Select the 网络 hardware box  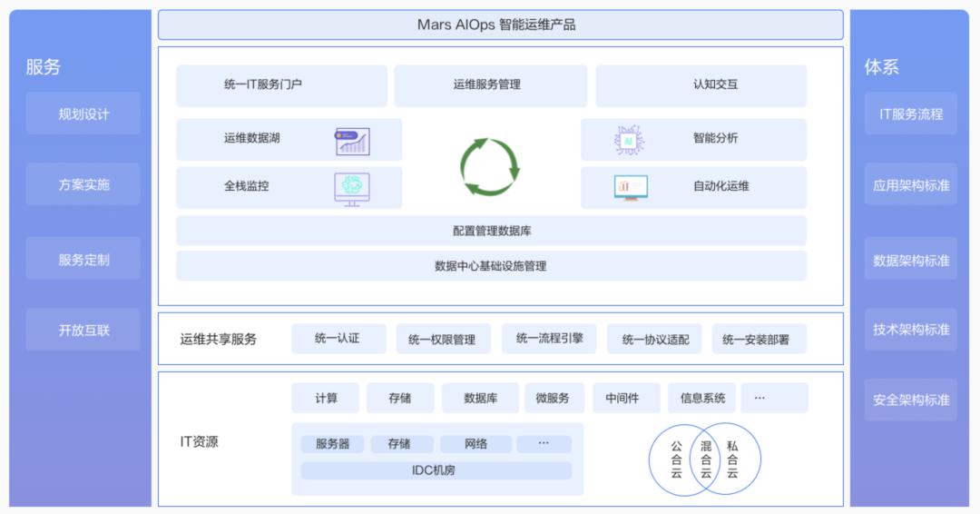(475, 444)
